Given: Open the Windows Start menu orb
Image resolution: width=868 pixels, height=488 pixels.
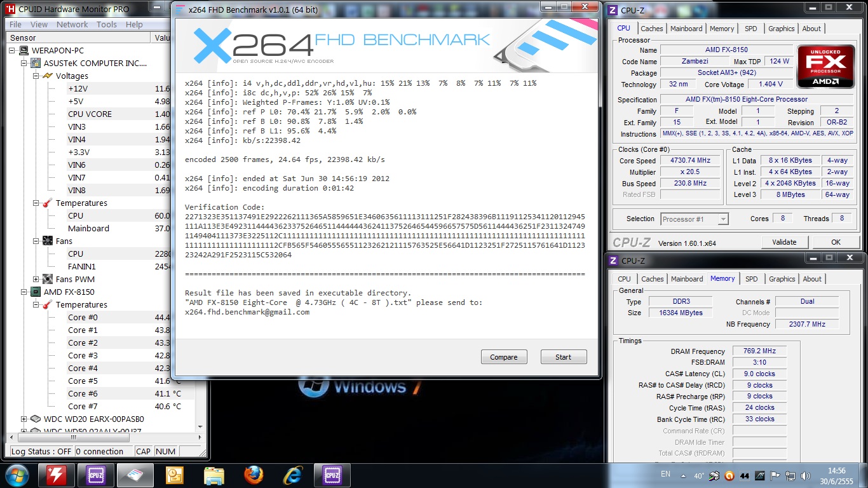Looking at the screenshot, I should 16,475.
